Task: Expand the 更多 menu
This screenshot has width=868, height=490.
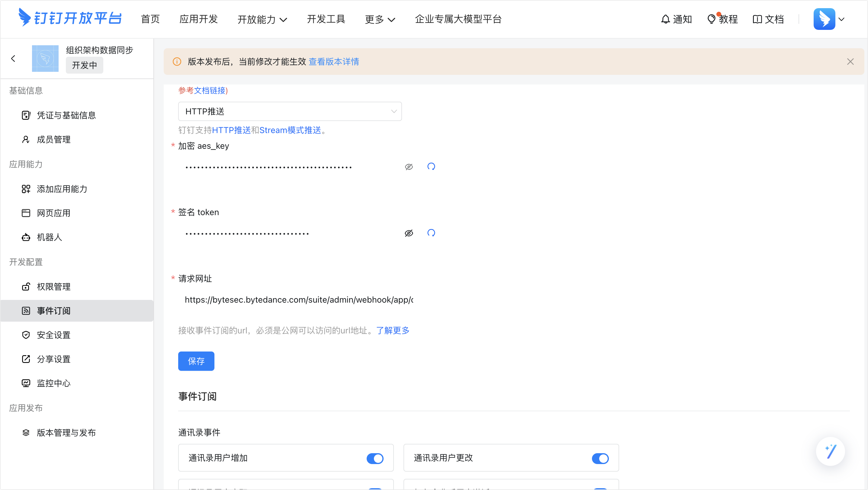Action: click(x=380, y=20)
